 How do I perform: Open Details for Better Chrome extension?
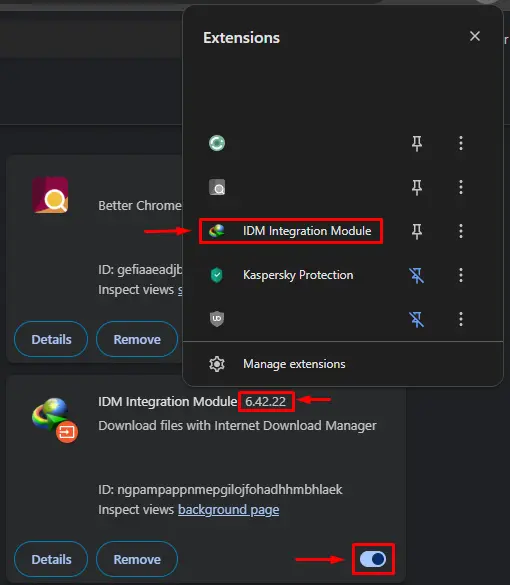(x=51, y=339)
